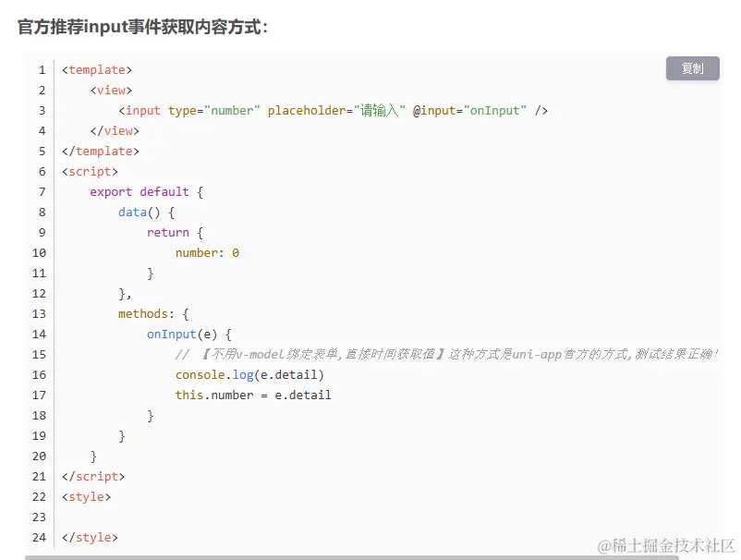The image size is (741, 560).
Task: Click line number 23 in the gutter
Action: [x=39, y=517]
